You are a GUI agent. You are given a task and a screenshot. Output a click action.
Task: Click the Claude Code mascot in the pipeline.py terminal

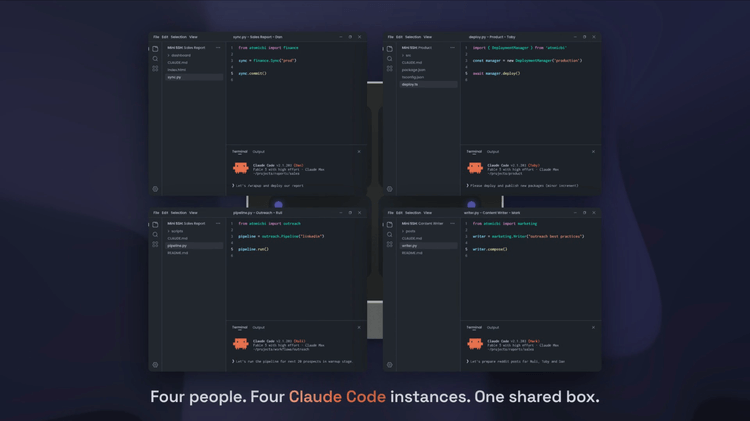[241, 343]
